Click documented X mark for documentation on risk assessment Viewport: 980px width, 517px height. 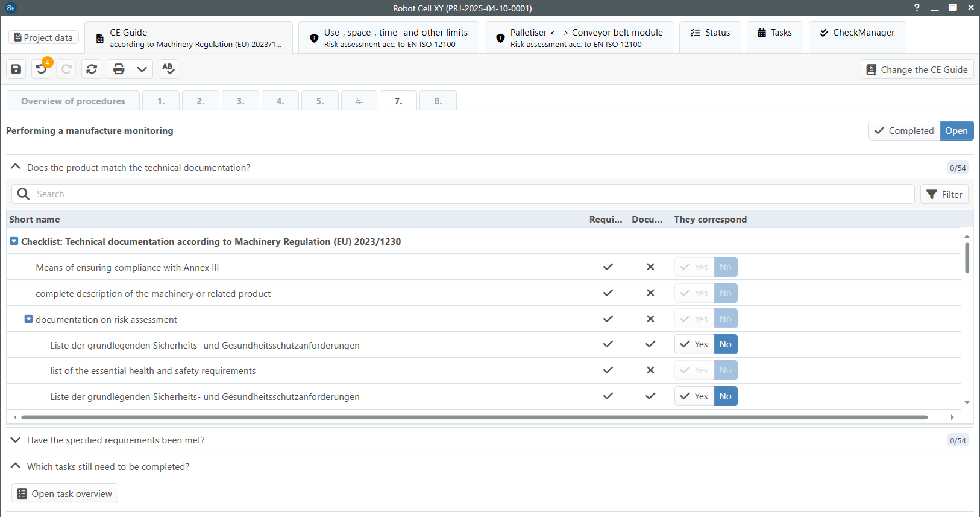(650, 319)
